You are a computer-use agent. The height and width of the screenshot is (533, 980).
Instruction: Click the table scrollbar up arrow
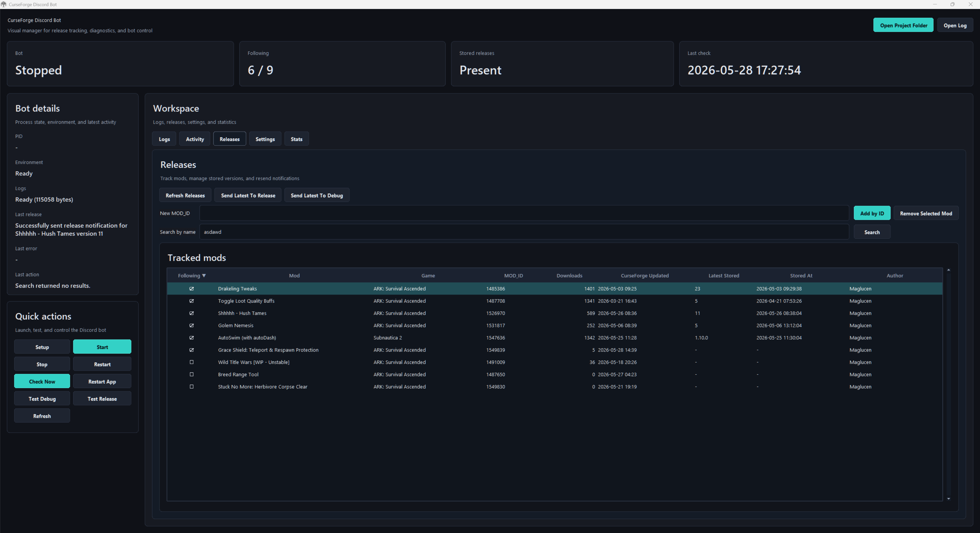(948, 270)
